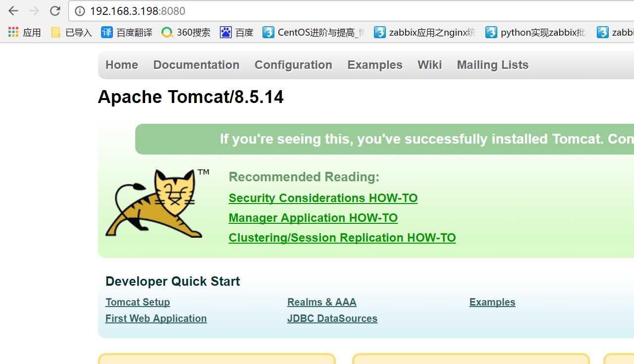
Task: Open the zabbix应用之nginx bookmark
Action: pos(424,33)
